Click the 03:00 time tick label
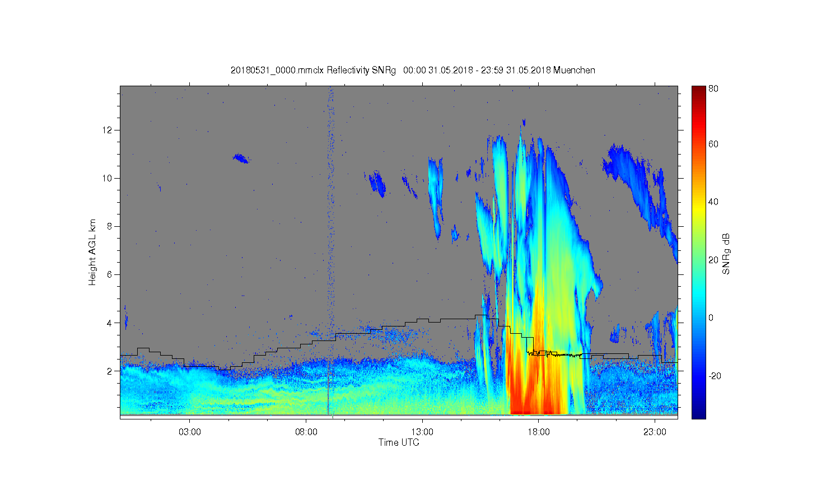840x504 pixels. 190,432
